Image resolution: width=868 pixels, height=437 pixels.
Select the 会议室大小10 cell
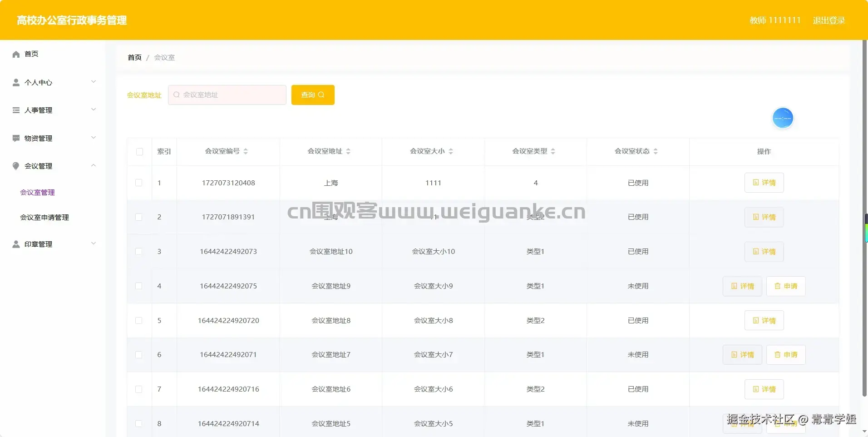(434, 252)
